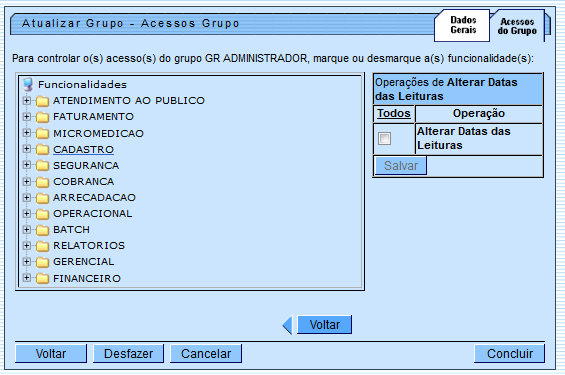Image resolution: width=565 pixels, height=375 pixels.
Task: Select the RELATORIOS label
Action: (89, 246)
